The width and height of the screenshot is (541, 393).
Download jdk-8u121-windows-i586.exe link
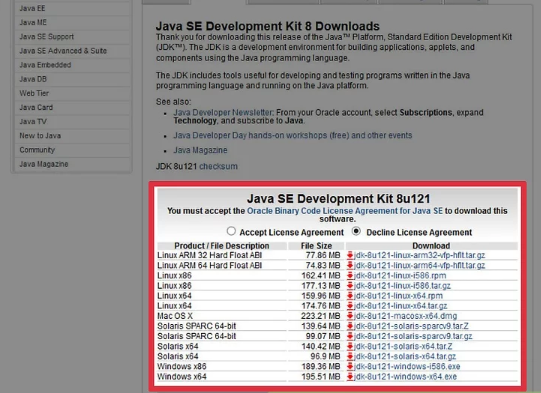407,366
